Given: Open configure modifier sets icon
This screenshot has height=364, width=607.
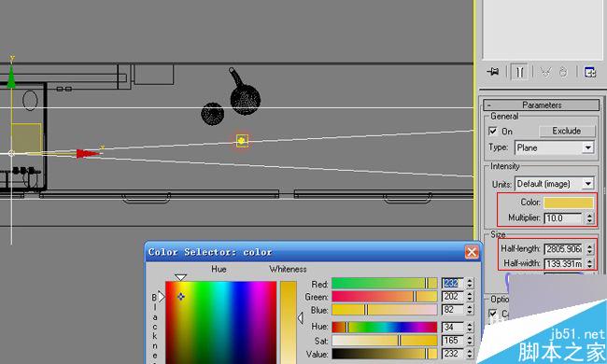Looking at the screenshot, I should (x=590, y=72).
